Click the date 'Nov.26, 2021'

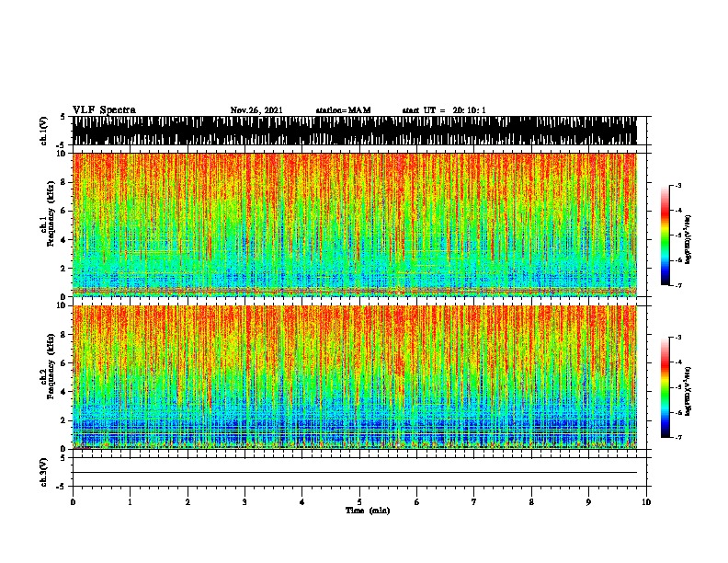(256, 110)
